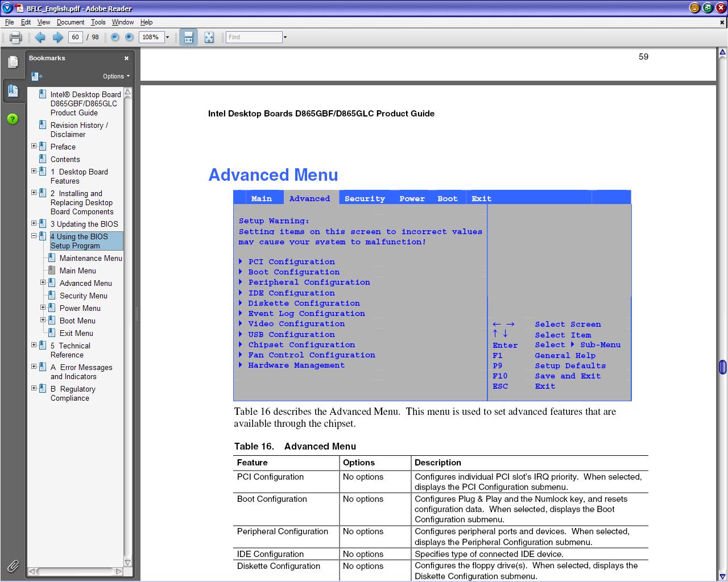This screenshot has width=728, height=582.
Task: Enable scrolling fit-width page mode
Action: (188, 38)
